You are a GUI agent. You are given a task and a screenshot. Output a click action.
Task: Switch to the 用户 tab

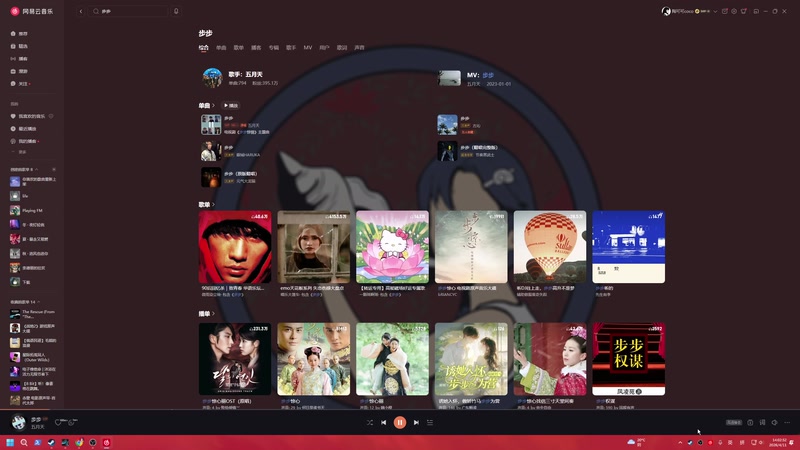[324, 47]
